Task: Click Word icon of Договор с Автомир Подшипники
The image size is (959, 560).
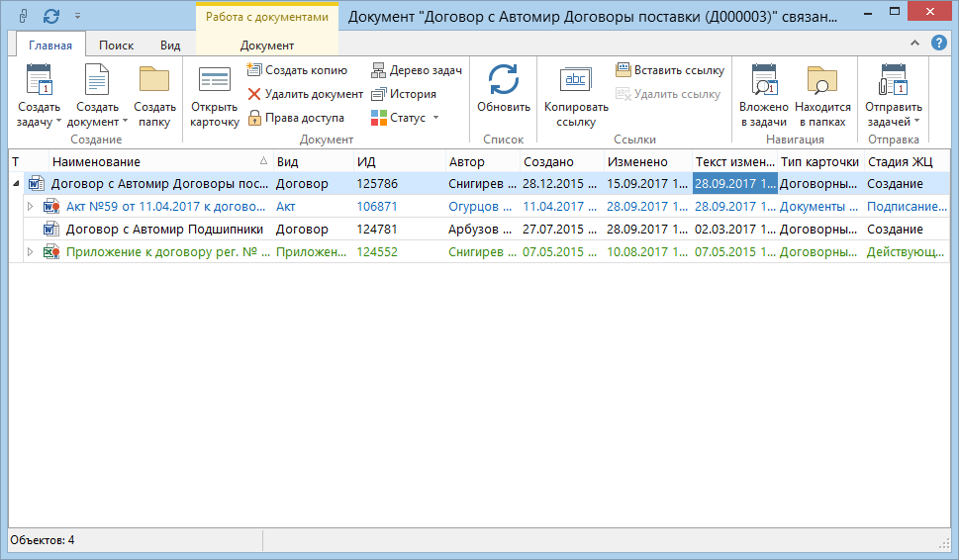Action: coord(50,230)
